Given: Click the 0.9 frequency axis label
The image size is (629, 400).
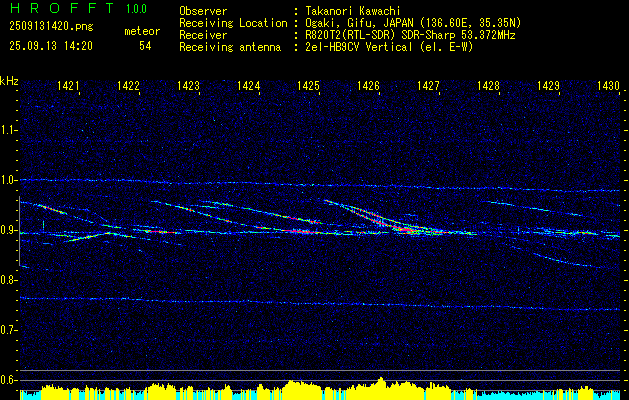Looking at the screenshot, I should click(8, 230).
